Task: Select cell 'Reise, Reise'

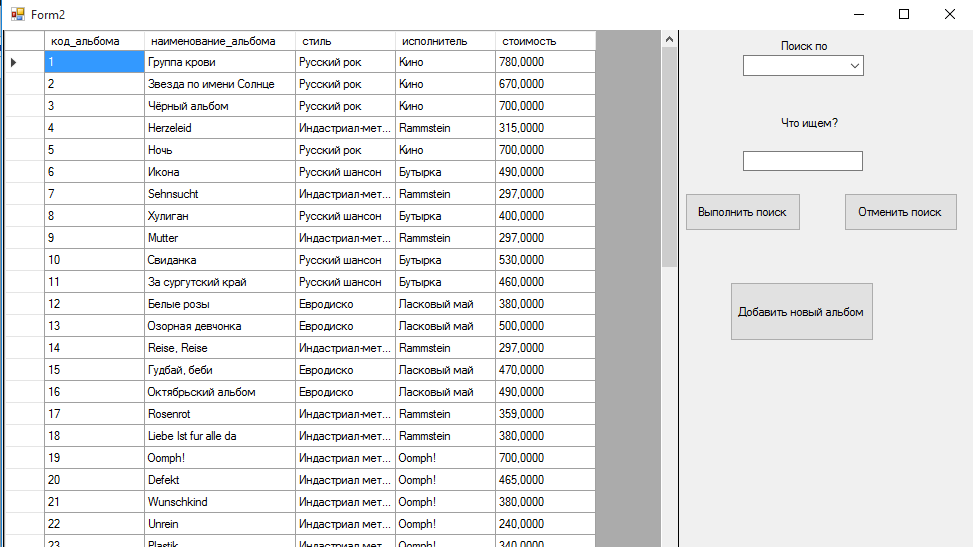Action: (x=220, y=348)
